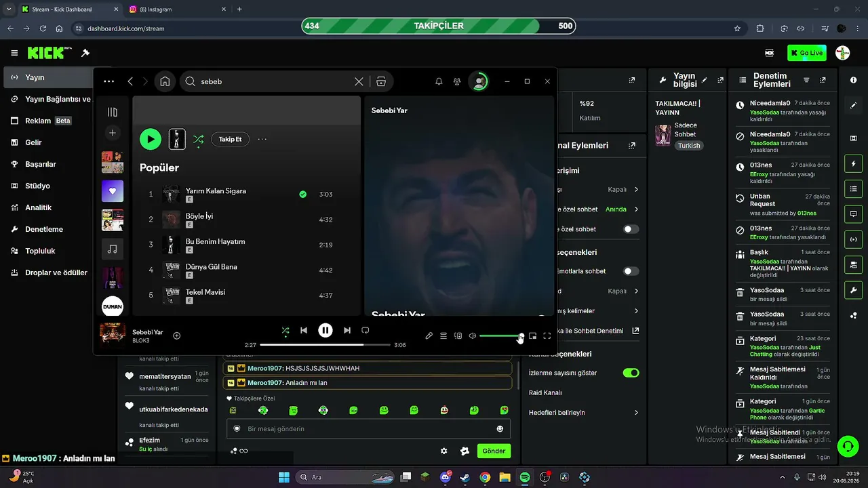Send chat message with Gönder button

(x=494, y=451)
